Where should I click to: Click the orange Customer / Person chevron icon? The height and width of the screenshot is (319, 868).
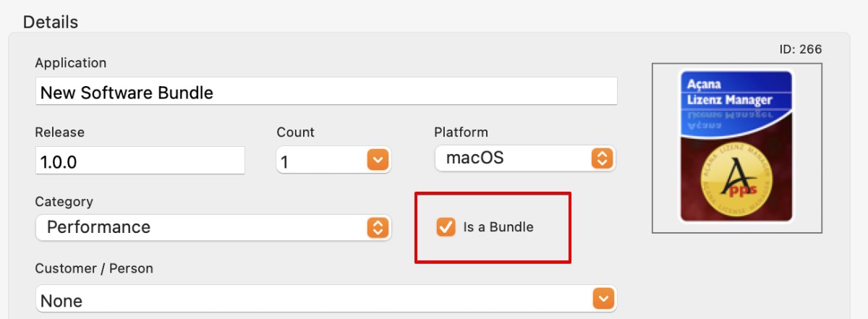click(x=603, y=298)
